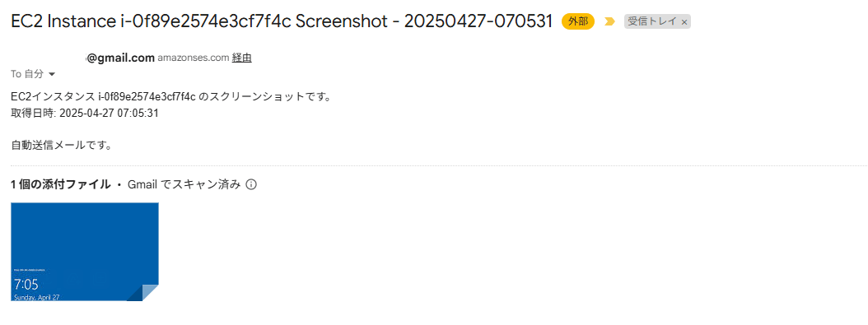Click the amazonses.com domain text
The width and height of the screenshot is (868, 325).
pos(194,58)
